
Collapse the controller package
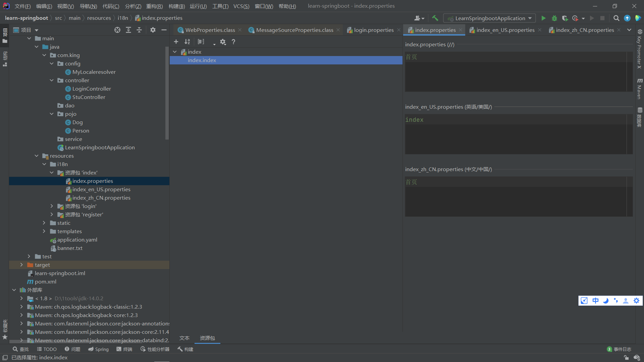pos(52,80)
